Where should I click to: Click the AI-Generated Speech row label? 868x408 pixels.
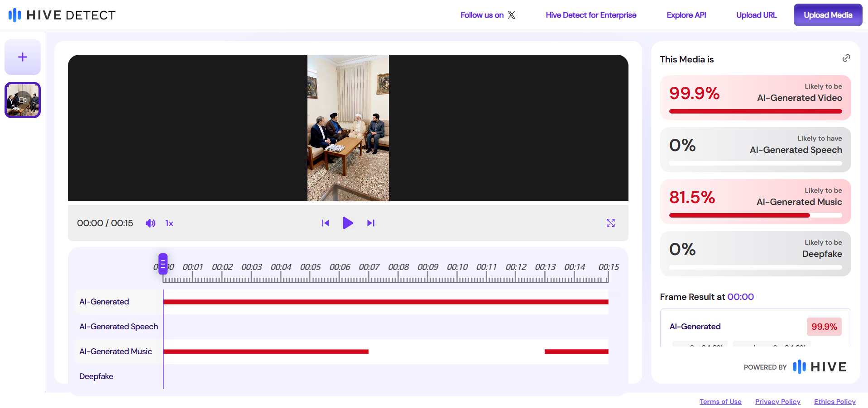[119, 327]
